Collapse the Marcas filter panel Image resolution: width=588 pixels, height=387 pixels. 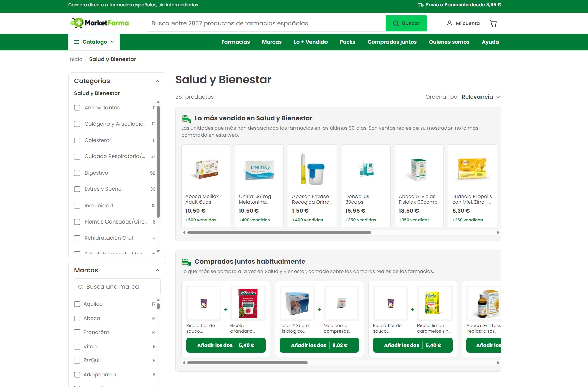pyautogui.click(x=157, y=270)
